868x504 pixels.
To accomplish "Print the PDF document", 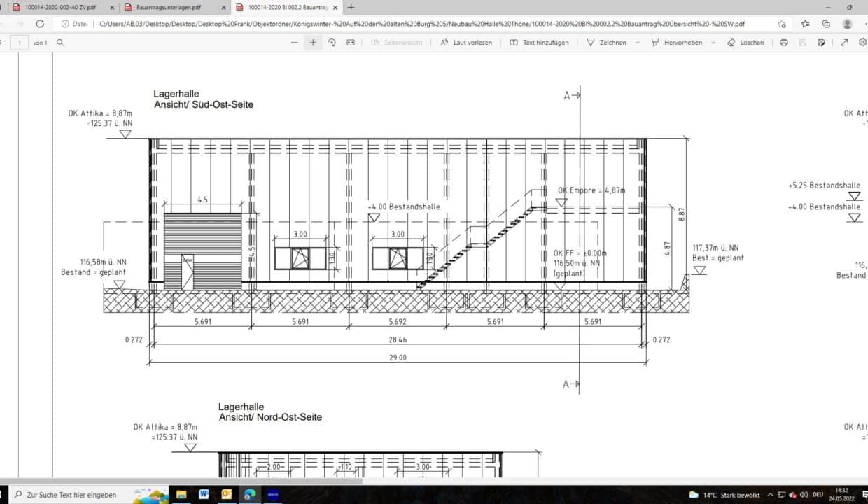I will [x=784, y=43].
